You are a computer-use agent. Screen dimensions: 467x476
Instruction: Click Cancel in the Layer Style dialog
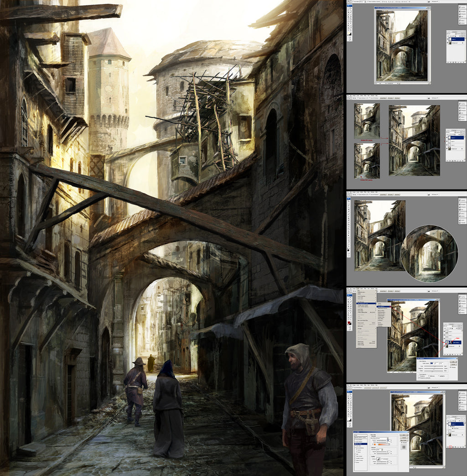tap(403, 437)
